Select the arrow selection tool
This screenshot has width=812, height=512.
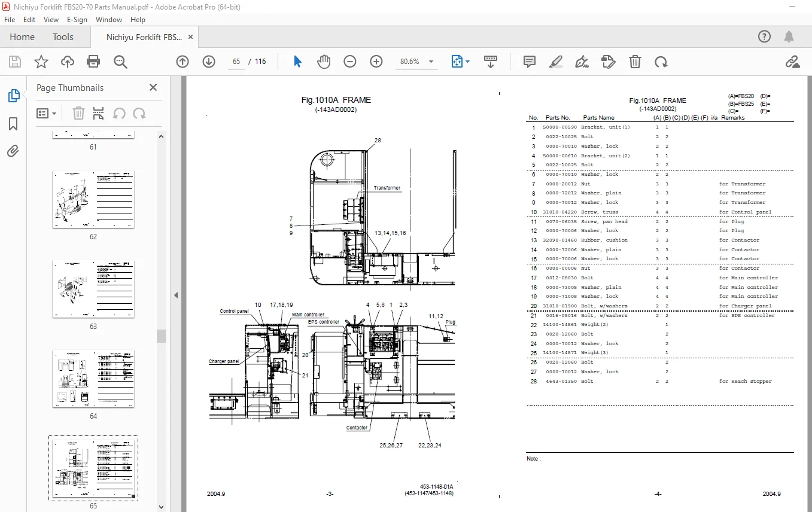click(x=298, y=62)
